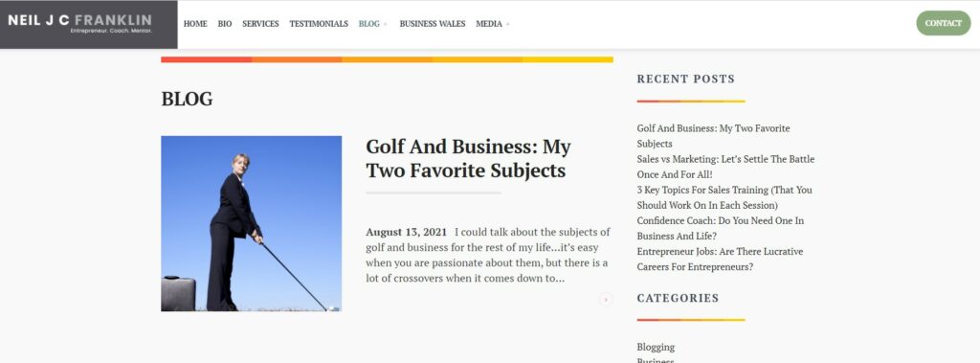Screen dimensions: 980x363
Task: Open the Testimonials page
Action: (319, 24)
